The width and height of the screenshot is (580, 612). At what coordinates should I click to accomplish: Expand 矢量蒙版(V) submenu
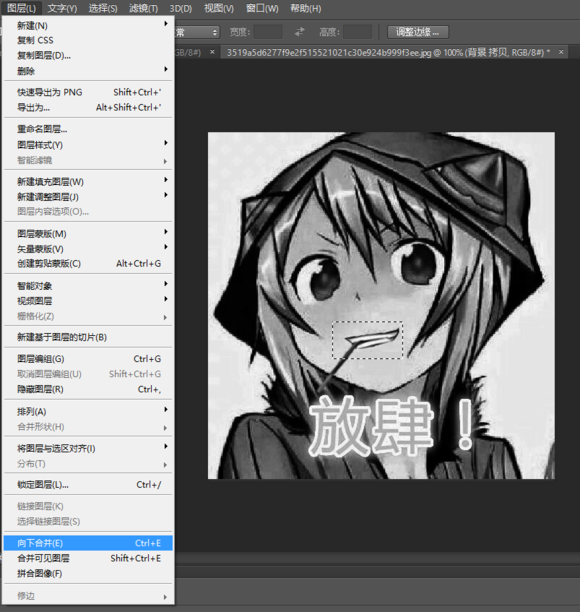pos(88,249)
